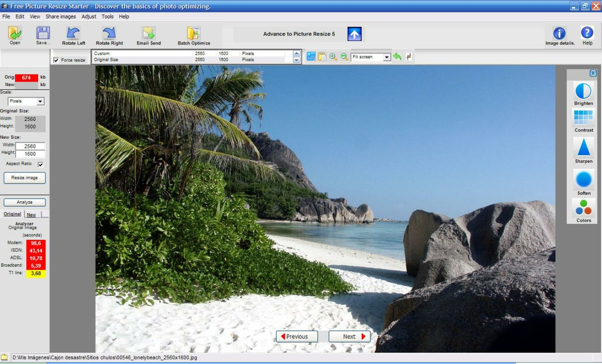Screen dimensions: 602x364
Task: Click the Email Send icon
Action: click(x=148, y=33)
